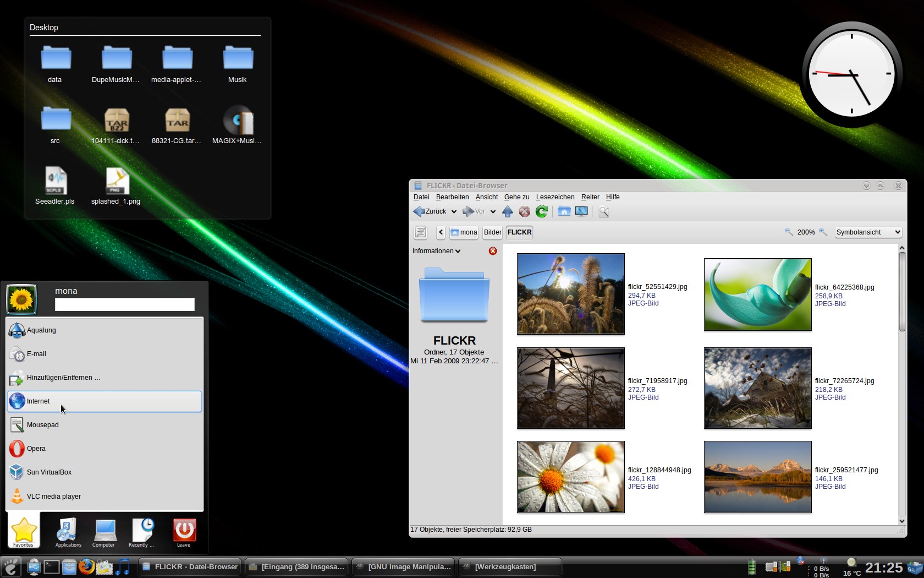Click the large FLICKR folder icon in side pane
The width and height of the screenshot is (924, 578).
[454, 295]
